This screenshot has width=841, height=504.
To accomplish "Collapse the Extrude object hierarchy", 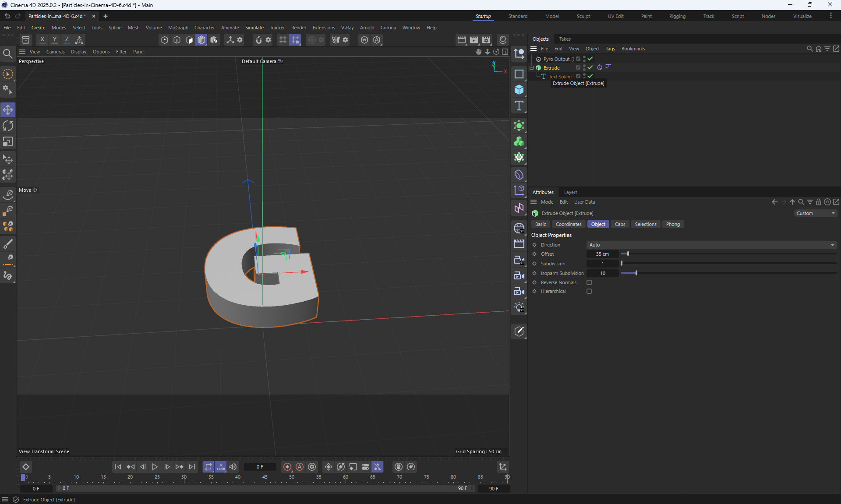I will pyautogui.click(x=532, y=68).
